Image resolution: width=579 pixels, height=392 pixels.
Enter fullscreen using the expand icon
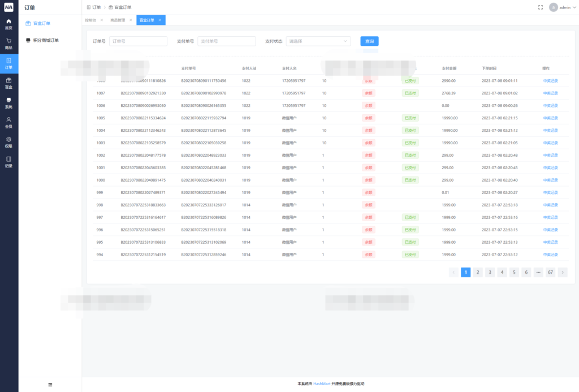(x=540, y=7)
